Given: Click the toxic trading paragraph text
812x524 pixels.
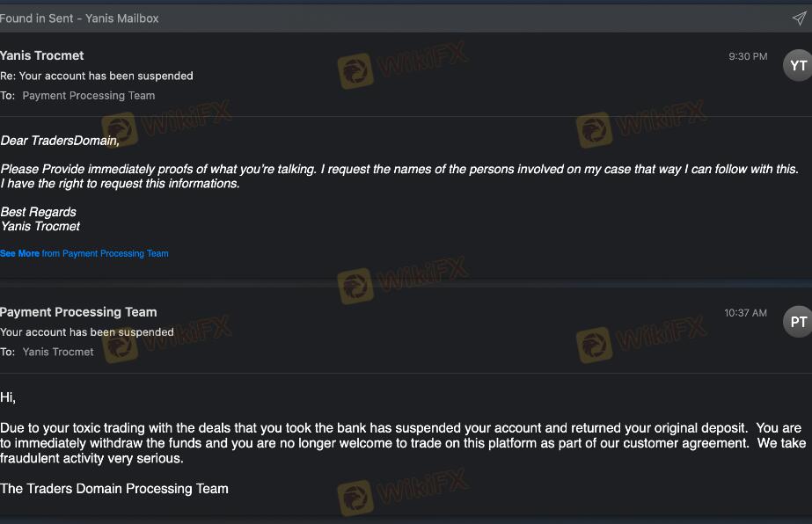Looking at the screenshot, I should click(x=403, y=443).
